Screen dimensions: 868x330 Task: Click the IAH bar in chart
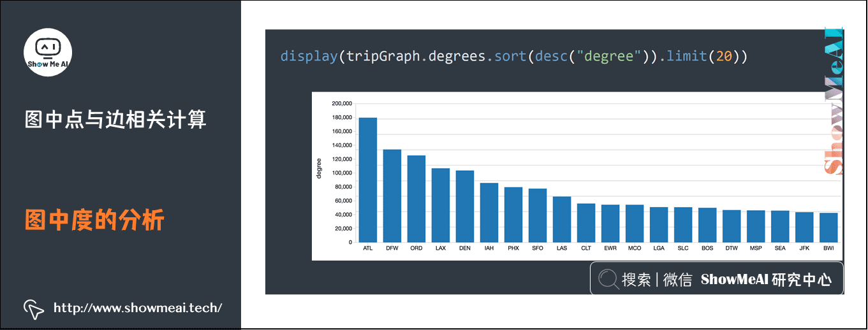click(489, 212)
